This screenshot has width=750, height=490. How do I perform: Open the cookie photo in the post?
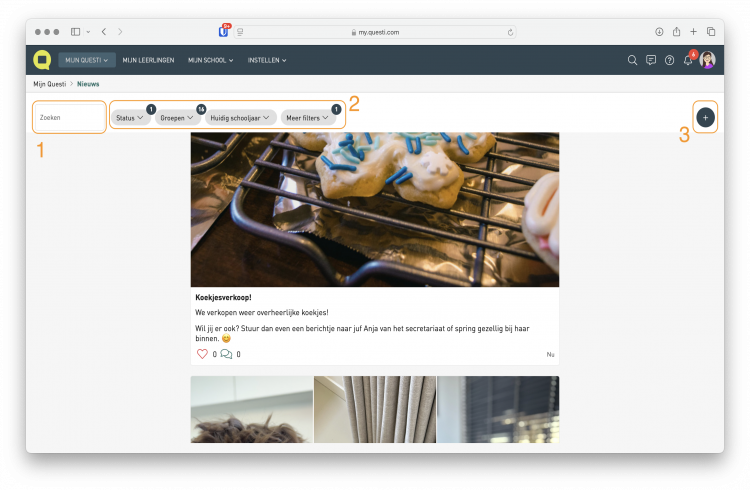click(x=374, y=209)
